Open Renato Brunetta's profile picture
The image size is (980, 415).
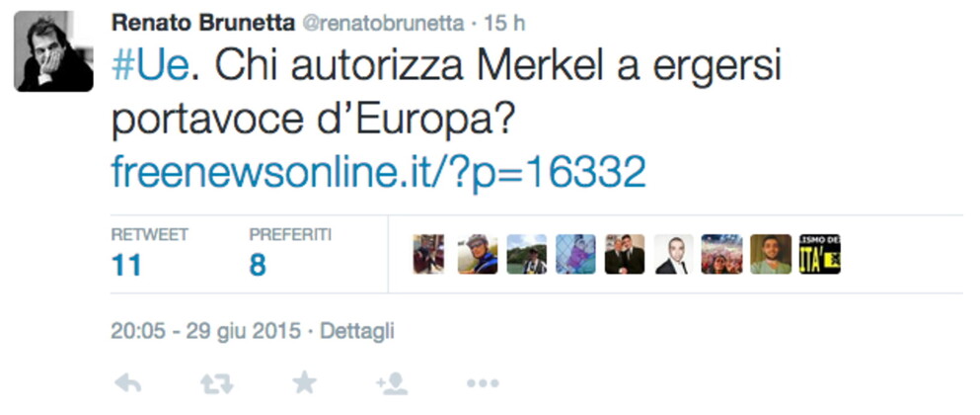click(x=53, y=52)
